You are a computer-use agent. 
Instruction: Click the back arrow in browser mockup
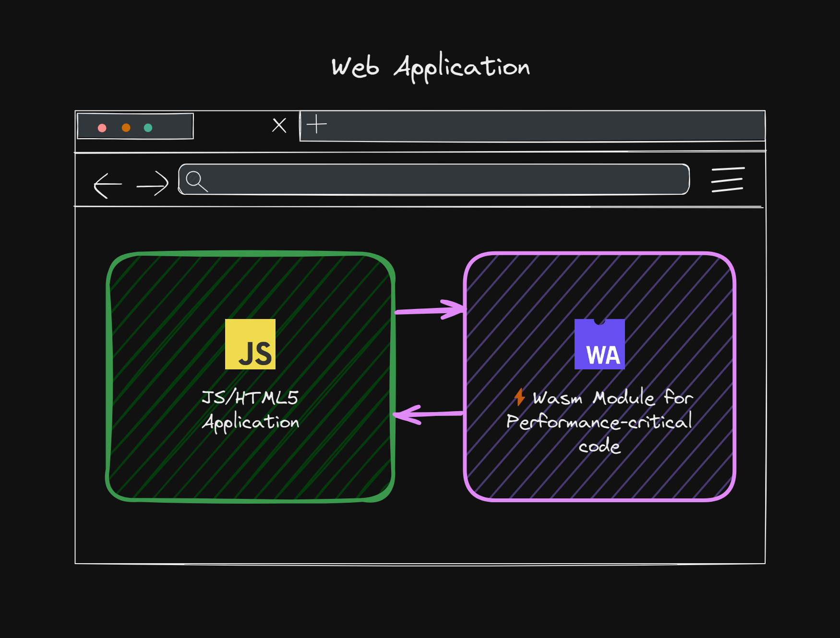pos(108,185)
